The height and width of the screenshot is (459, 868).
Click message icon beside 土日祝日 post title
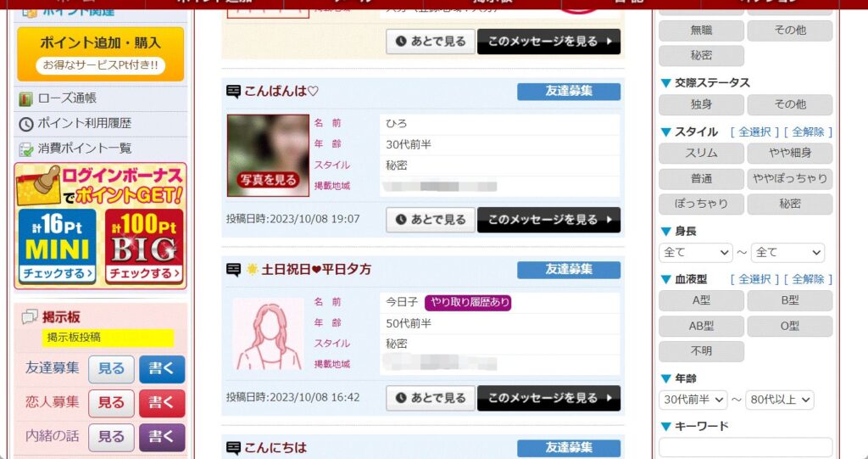point(234,270)
